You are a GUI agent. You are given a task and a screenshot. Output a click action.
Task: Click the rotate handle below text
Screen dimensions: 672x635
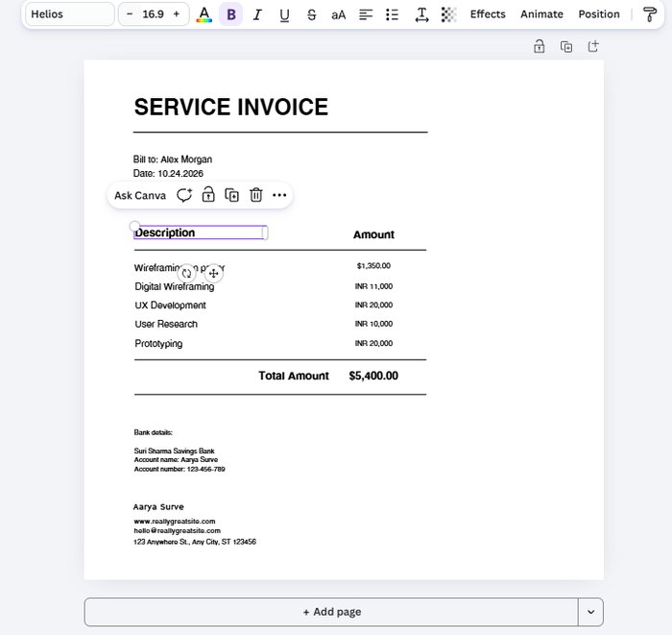point(186,273)
